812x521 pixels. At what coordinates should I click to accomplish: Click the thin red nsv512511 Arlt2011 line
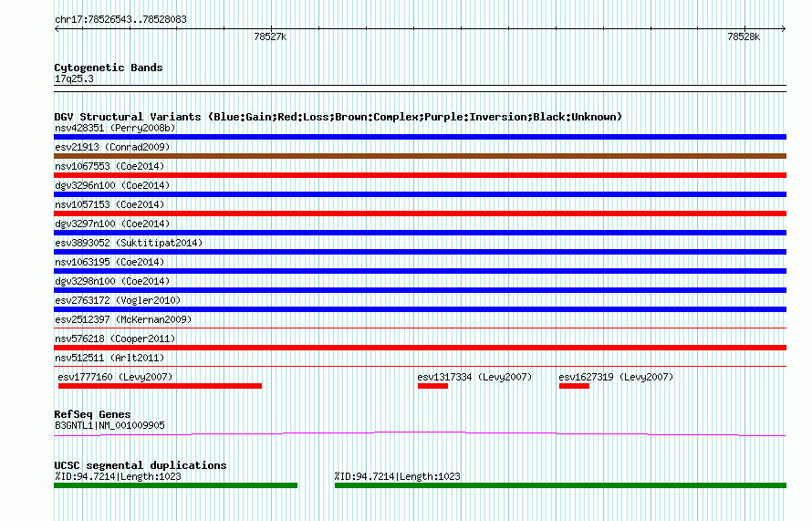[420, 366]
